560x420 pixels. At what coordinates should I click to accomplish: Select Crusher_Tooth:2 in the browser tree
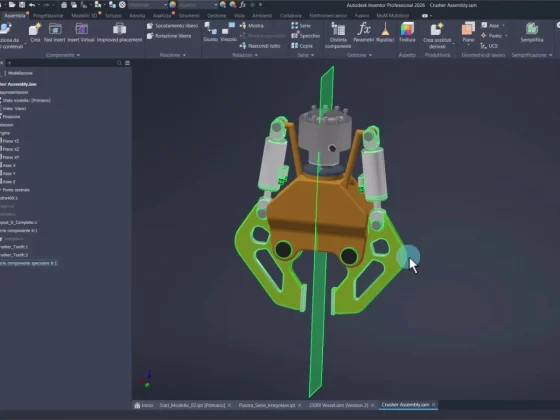click(14, 255)
